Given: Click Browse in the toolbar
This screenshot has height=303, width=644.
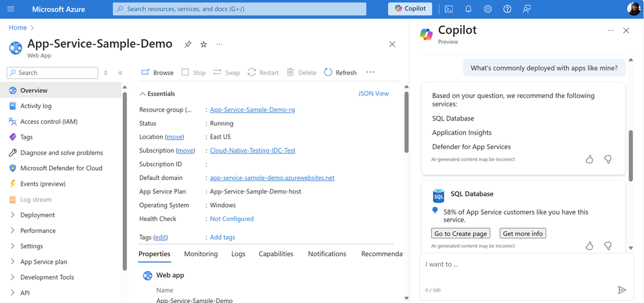Looking at the screenshot, I should click(x=157, y=73).
